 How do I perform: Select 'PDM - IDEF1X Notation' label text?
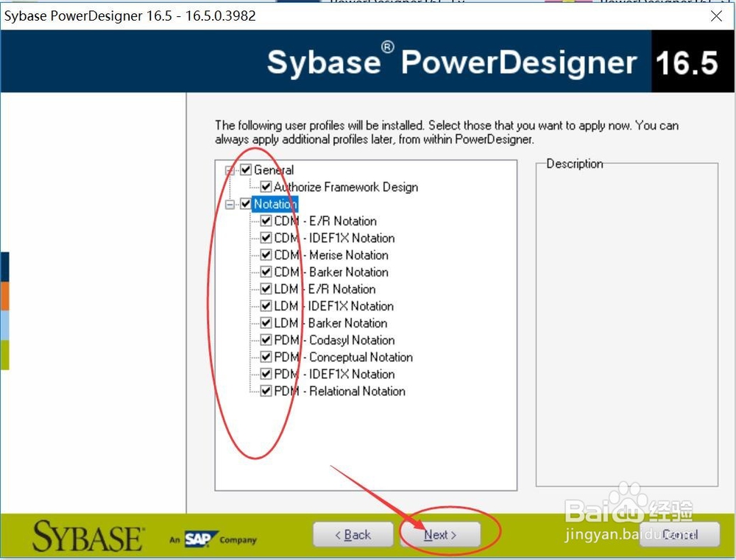[x=334, y=374]
